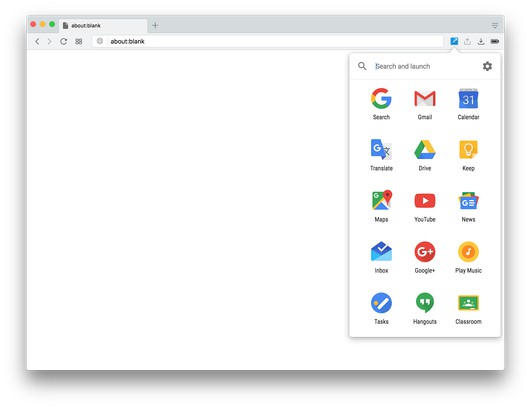The image size is (531, 408).
Task: Open launcher settings gear
Action: click(487, 66)
